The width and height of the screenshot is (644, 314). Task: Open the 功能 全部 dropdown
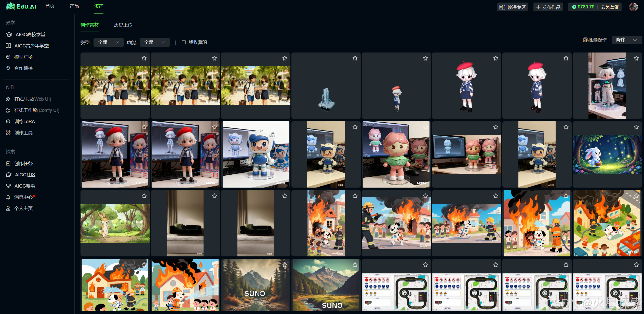[x=155, y=42]
